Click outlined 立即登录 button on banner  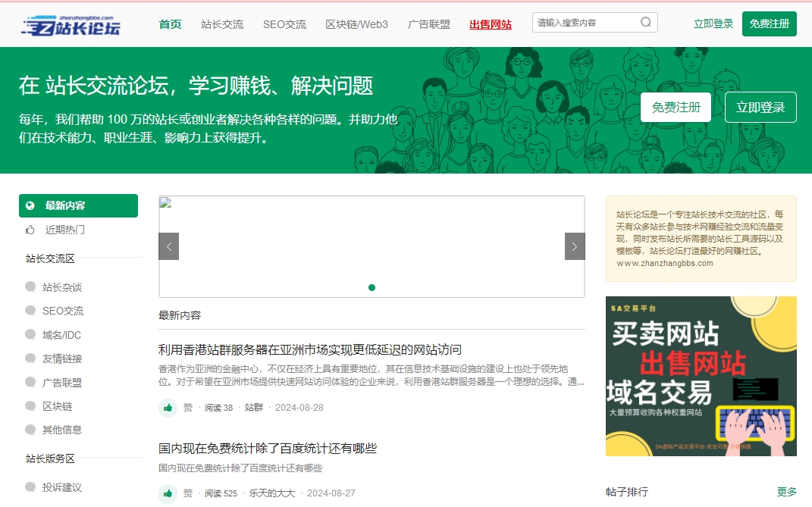[x=760, y=107]
